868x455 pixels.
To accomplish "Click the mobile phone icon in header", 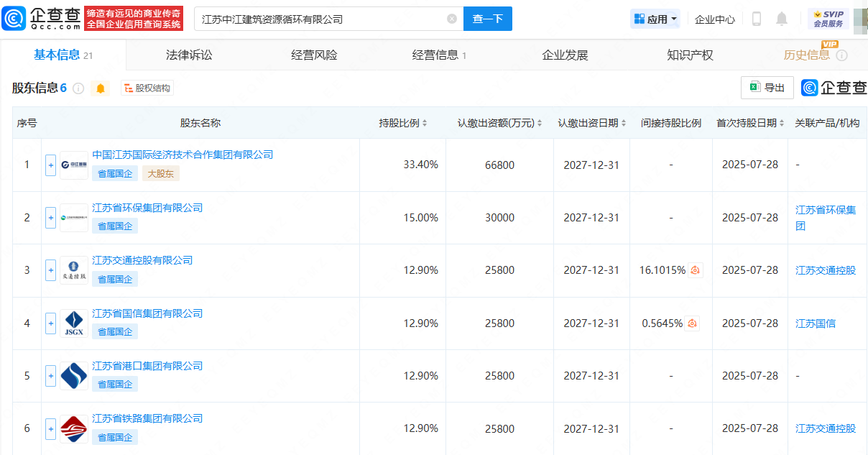I will [x=757, y=19].
